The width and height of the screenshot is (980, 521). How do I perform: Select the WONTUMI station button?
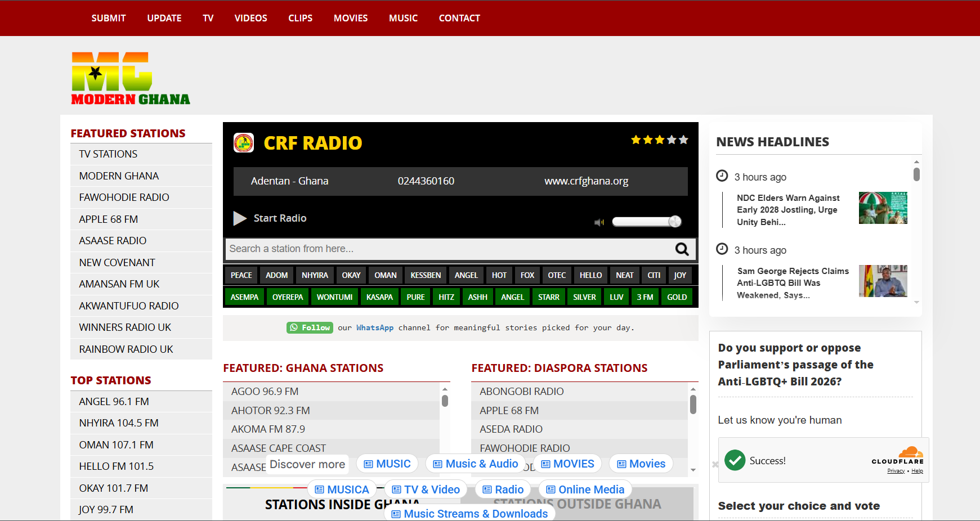click(x=334, y=297)
